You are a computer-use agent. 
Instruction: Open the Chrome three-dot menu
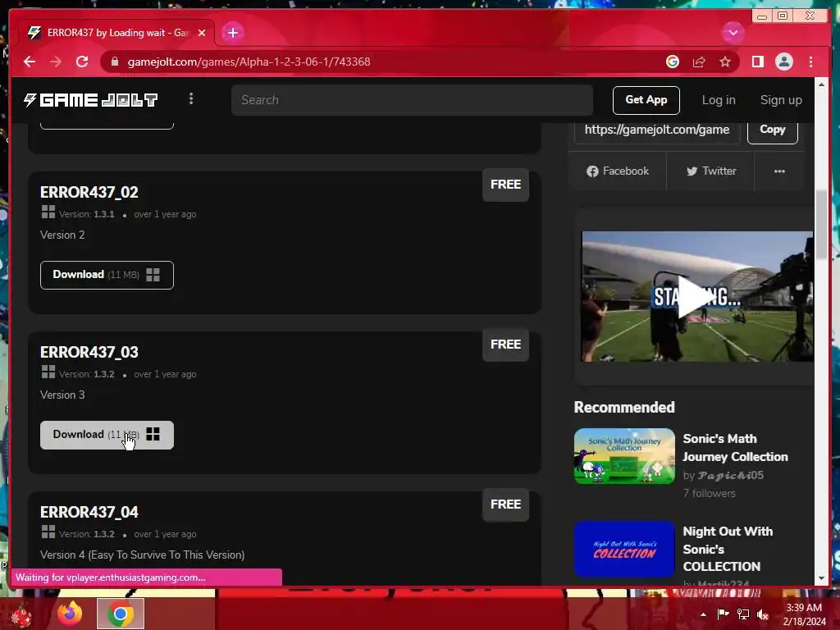click(x=810, y=62)
